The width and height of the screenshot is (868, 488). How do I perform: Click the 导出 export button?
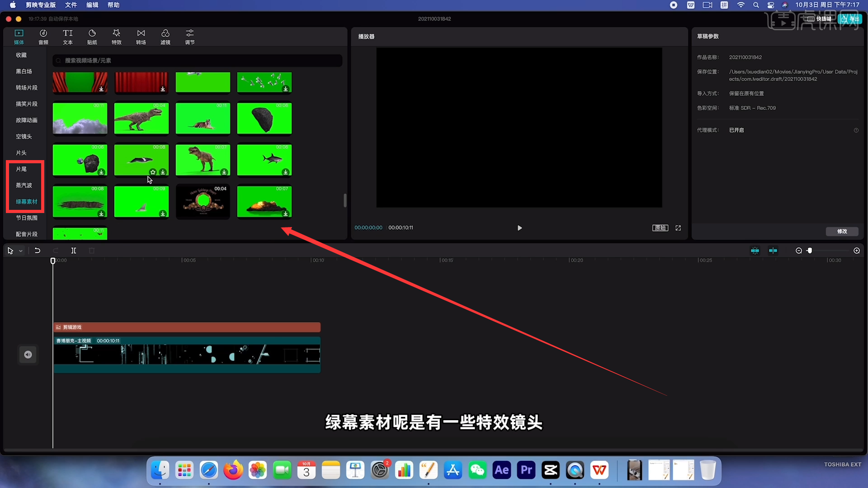pos(850,19)
